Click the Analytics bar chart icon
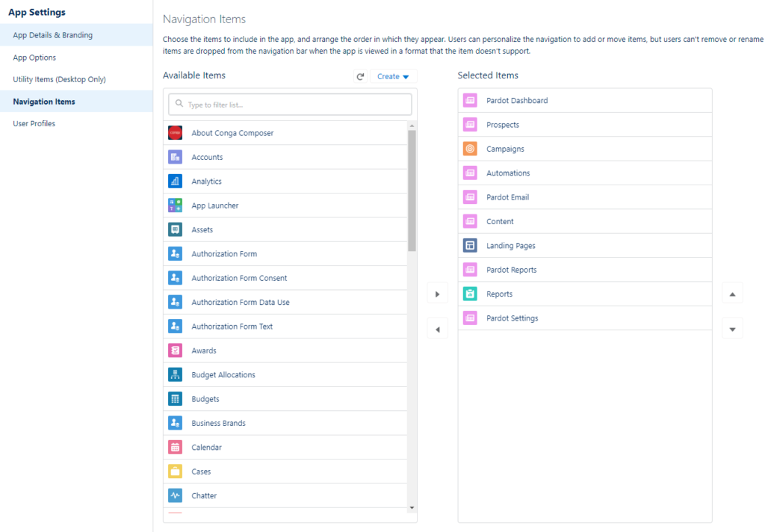 pos(175,181)
